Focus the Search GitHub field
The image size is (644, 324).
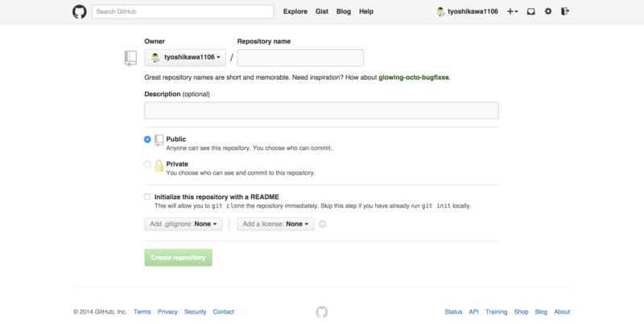[183, 11]
